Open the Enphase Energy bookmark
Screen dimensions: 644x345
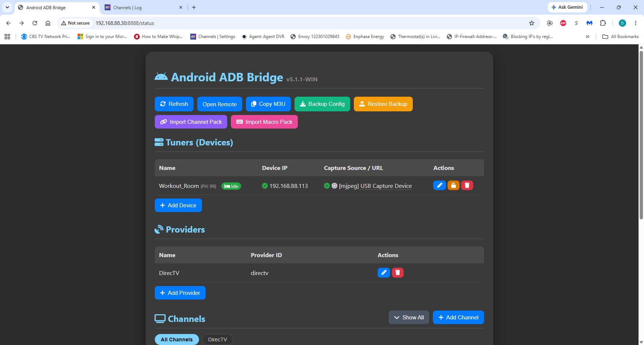point(365,37)
